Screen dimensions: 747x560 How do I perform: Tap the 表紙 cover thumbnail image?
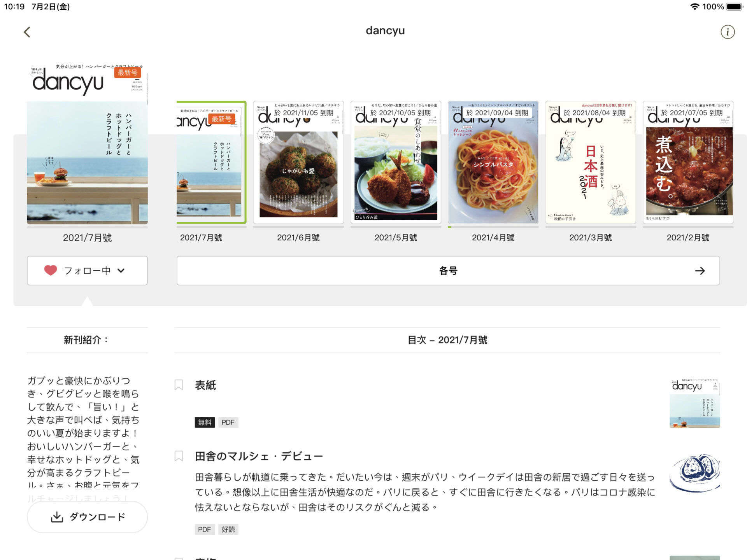click(694, 402)
